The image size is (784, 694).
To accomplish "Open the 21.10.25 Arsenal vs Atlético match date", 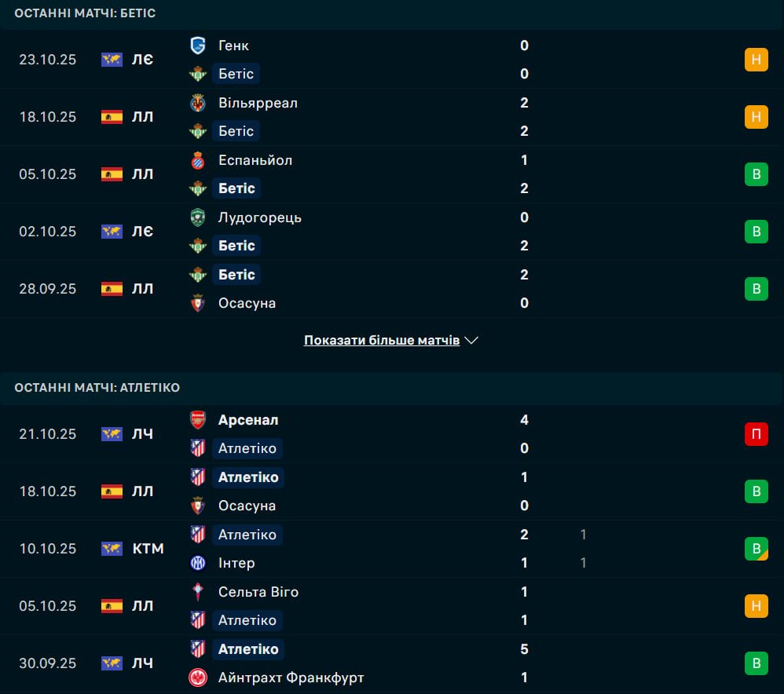I will coord(48,434).
